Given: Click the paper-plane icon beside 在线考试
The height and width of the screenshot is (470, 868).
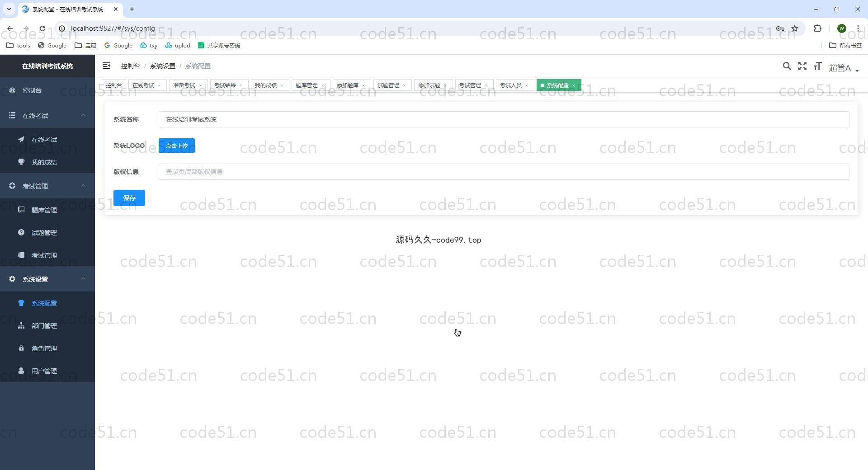Looking at the screenshot, I should click(21, 139).
